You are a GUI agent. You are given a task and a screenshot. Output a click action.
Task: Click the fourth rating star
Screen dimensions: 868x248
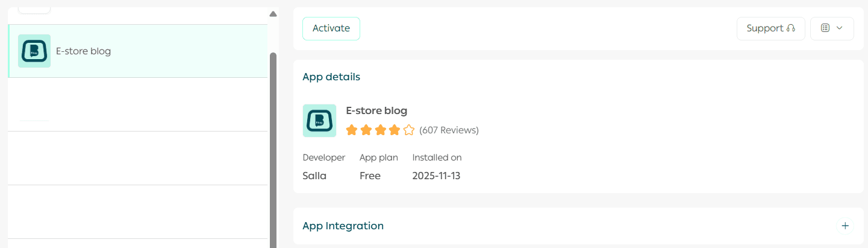pyautogui.click(x=395, y=130)
